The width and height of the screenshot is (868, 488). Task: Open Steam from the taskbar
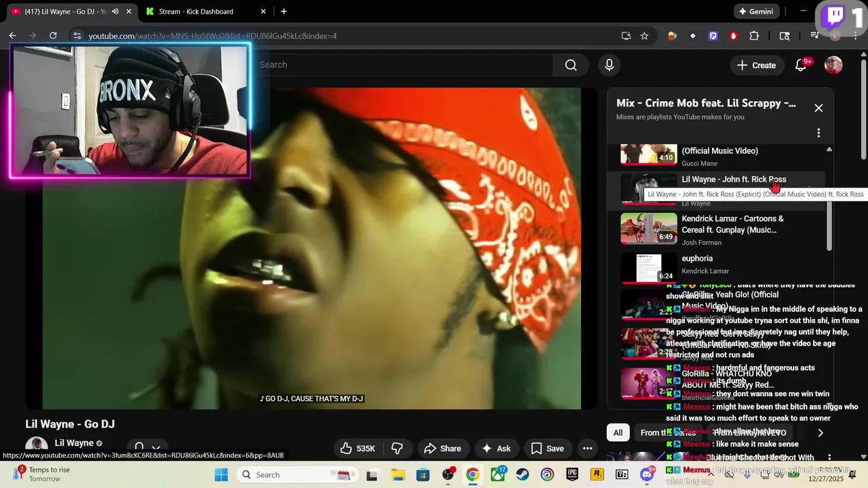522,474
